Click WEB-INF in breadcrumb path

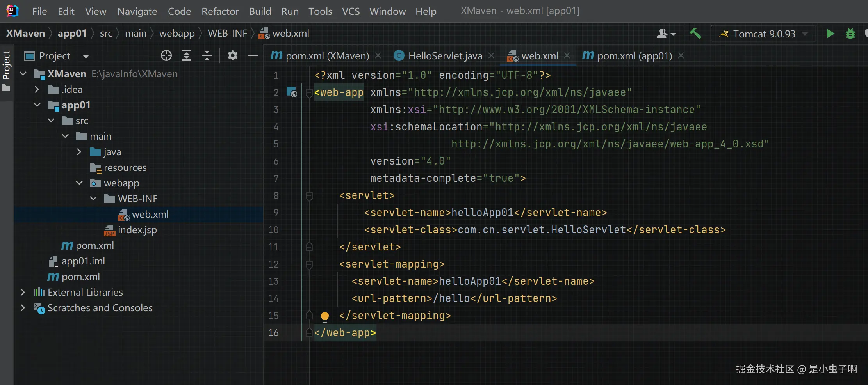tap(227, 34)
